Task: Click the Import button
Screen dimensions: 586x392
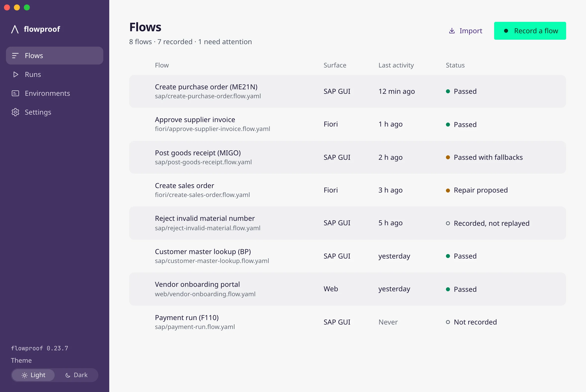Action: [x=466, y=31]
